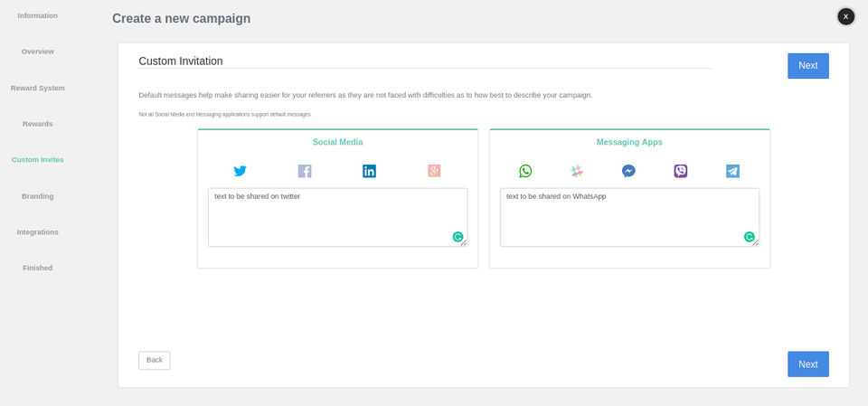
Task: Click the top Next button
Action: click(807, 66)
